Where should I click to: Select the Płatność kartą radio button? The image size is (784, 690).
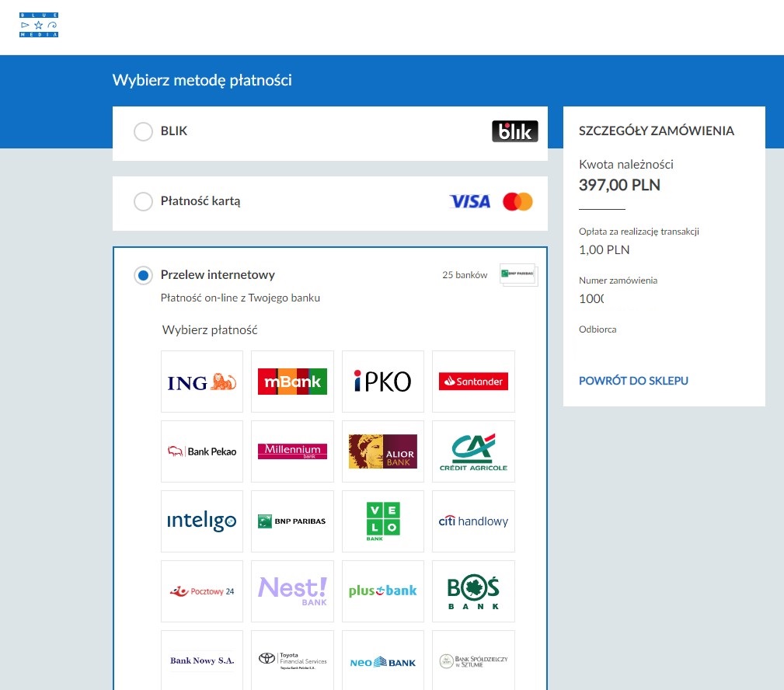click(x=143, y=201)
